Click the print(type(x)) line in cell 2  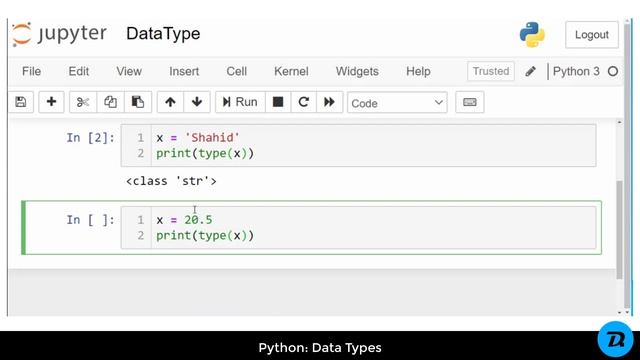pyautogui.click(x=205, y=153)
